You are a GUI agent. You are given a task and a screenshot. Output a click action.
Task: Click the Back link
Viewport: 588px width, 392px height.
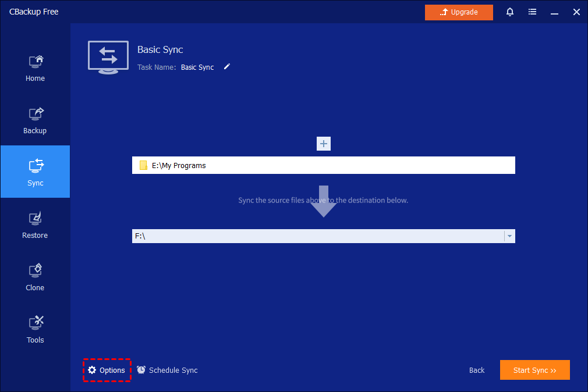point(477,370)
